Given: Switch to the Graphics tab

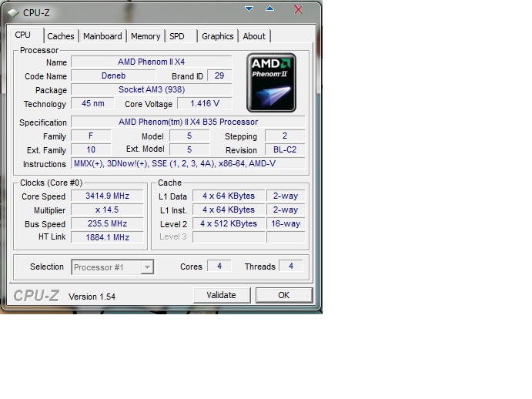Looking at the screenshot, I should point(217,36).
